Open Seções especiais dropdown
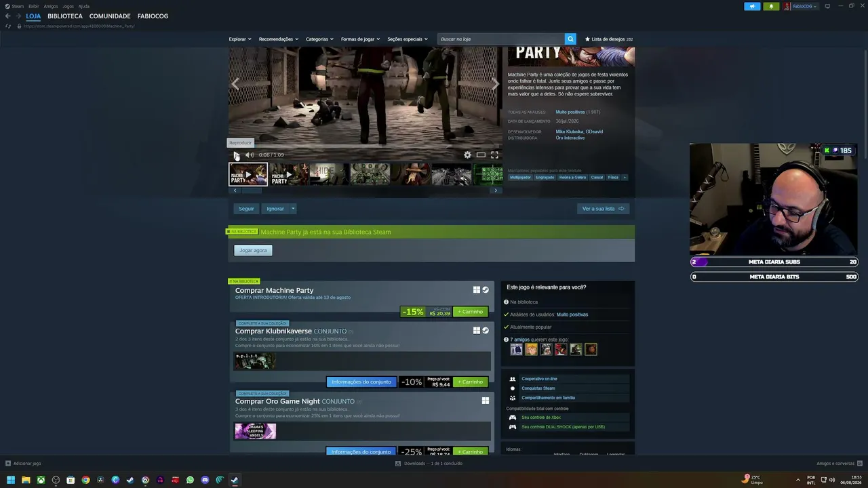 [x=408, y=39]
